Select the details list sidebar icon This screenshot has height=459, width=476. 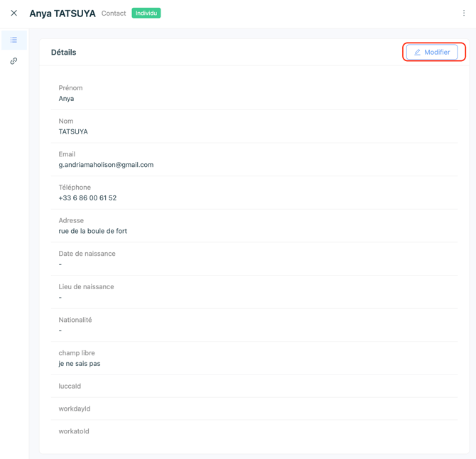click(14, 40)
